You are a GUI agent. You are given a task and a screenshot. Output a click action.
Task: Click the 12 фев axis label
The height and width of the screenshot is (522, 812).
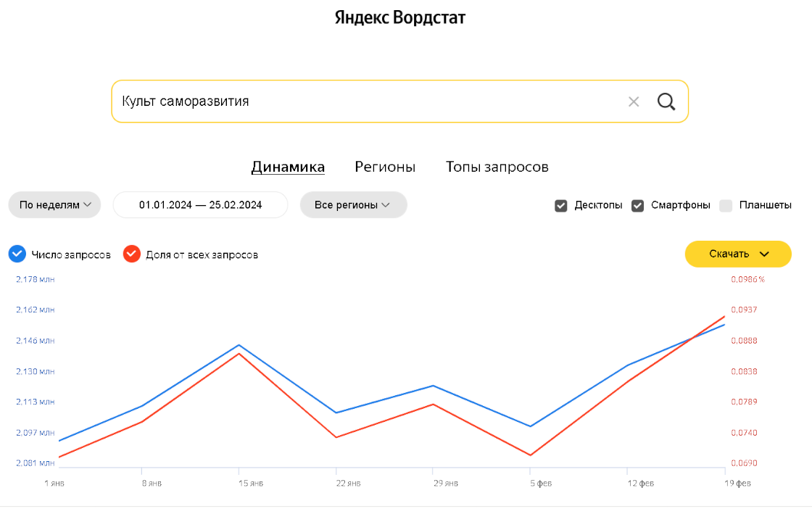(x=641, y=483)
